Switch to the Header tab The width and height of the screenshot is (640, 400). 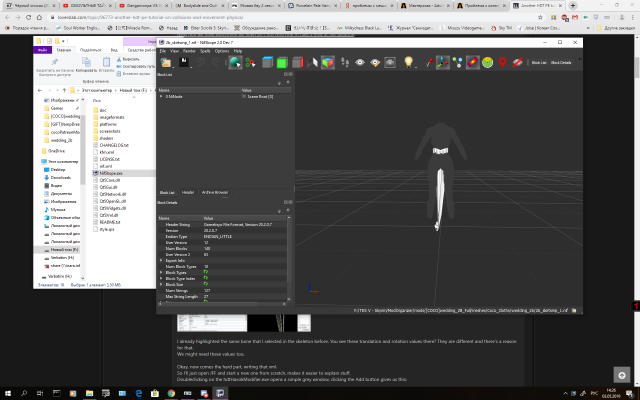tap(188, 192)
